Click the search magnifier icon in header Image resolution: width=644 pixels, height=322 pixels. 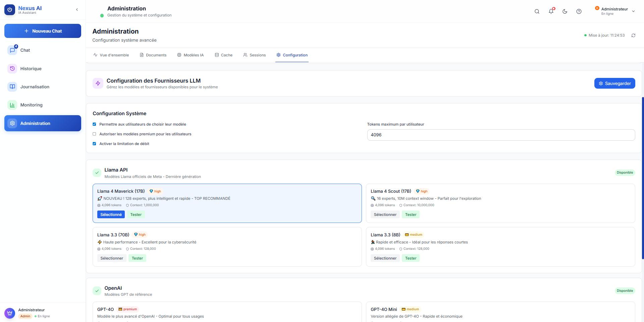click(x=537, y=11)
